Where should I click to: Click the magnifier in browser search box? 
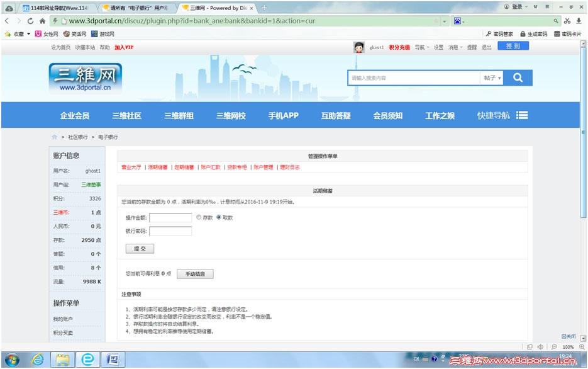coord(556,21)
